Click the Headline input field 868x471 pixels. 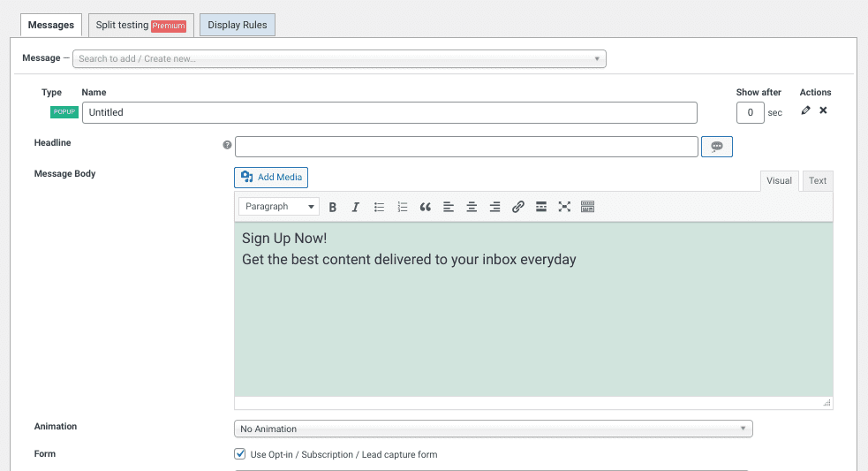[x=466, y=147]
